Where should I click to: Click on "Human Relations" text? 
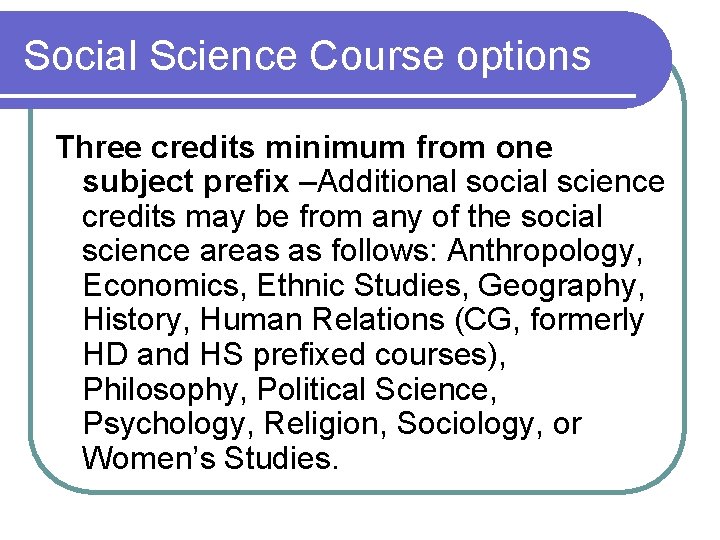[x=322, y=320]
